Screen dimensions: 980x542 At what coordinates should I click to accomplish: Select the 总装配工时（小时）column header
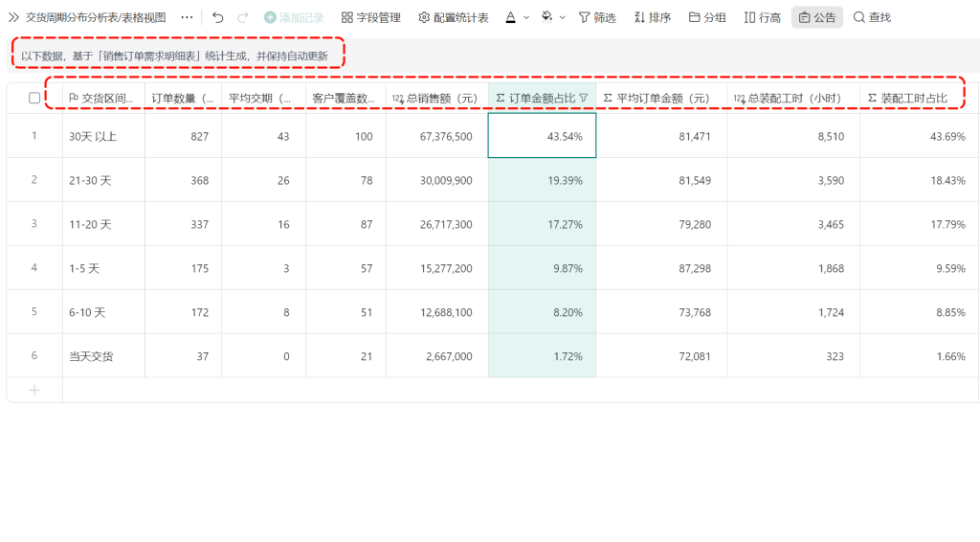point(793,98)
